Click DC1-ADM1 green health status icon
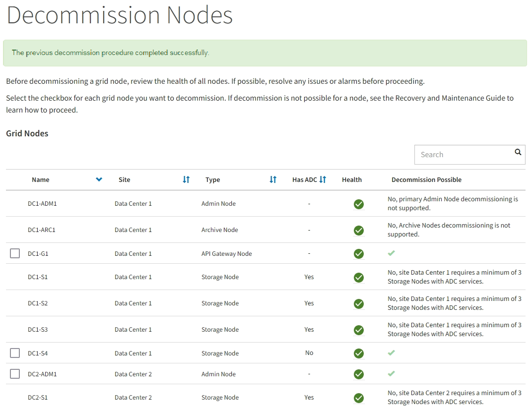The image size is (532, 410). [359, 204]
